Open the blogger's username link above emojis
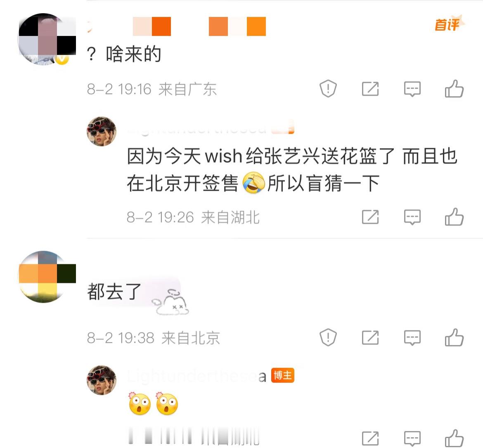The image size is (483, 448). click(x=197, y=376)
